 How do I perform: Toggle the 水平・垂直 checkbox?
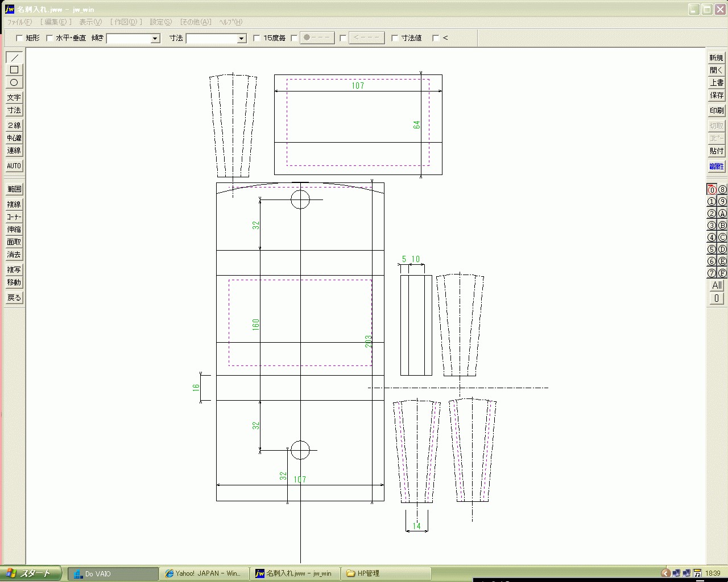click(x=50, y=38)
